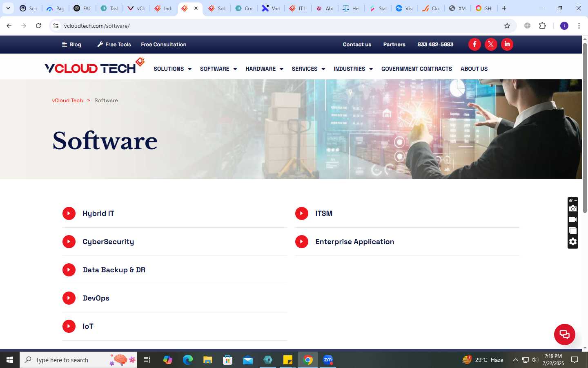Click Free Consultation link
588x368 pixels.
tap(164, 44)
